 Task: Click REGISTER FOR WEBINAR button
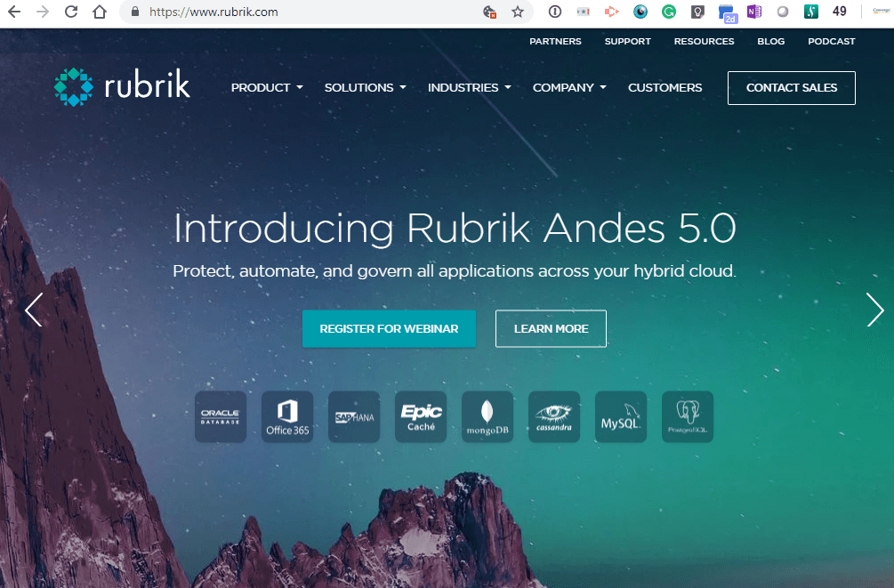[389, 328]
